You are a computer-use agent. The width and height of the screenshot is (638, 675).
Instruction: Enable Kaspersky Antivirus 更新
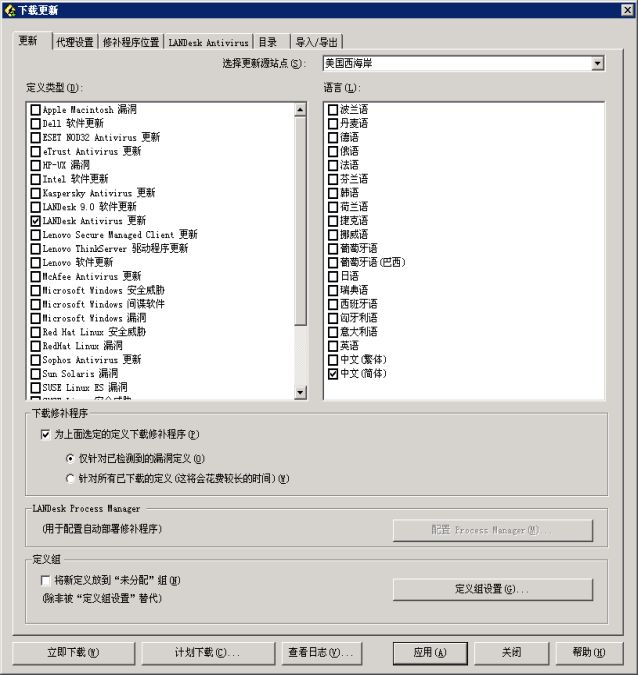36,193
